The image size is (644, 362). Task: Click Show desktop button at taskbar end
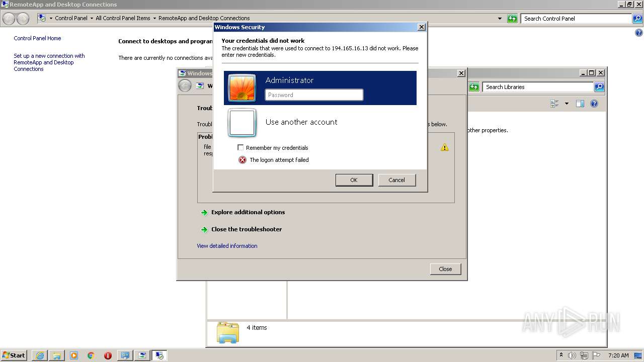tap(639, 355)
